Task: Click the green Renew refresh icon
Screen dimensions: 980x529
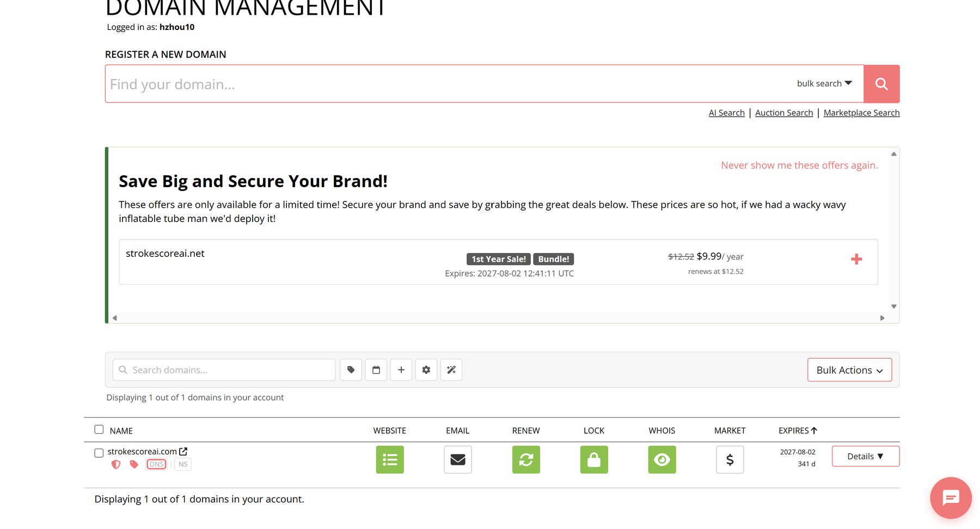Action: (x=526, y=460)
